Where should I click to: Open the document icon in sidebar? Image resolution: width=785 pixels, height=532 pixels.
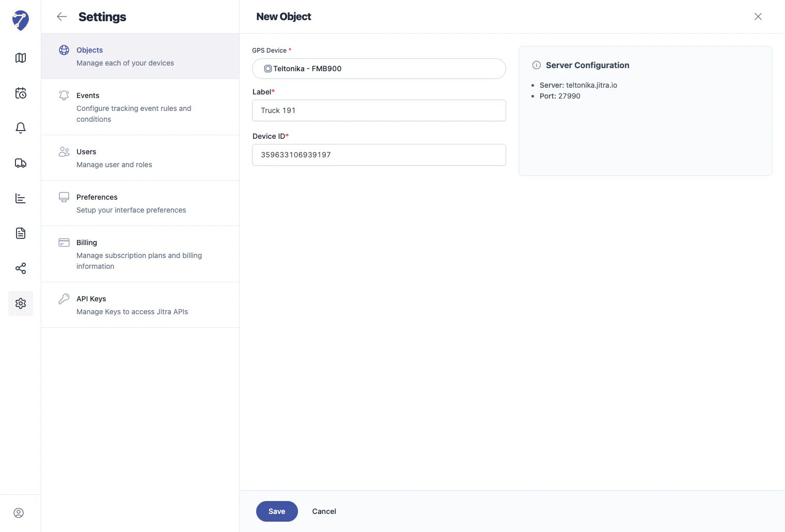pyautogui.click(x=21, y=233)
